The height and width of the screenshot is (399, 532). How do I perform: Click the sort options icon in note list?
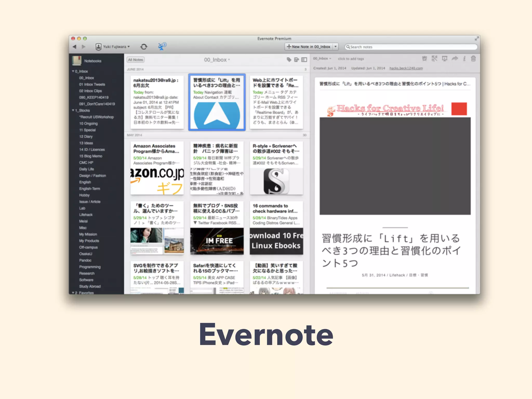point(296,60)
